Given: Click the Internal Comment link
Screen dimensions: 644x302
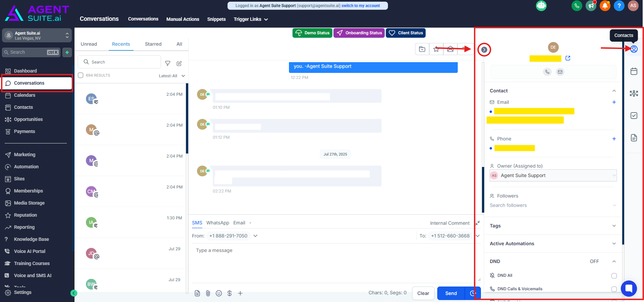Looking at the screenshot, I should click(450, 223).
